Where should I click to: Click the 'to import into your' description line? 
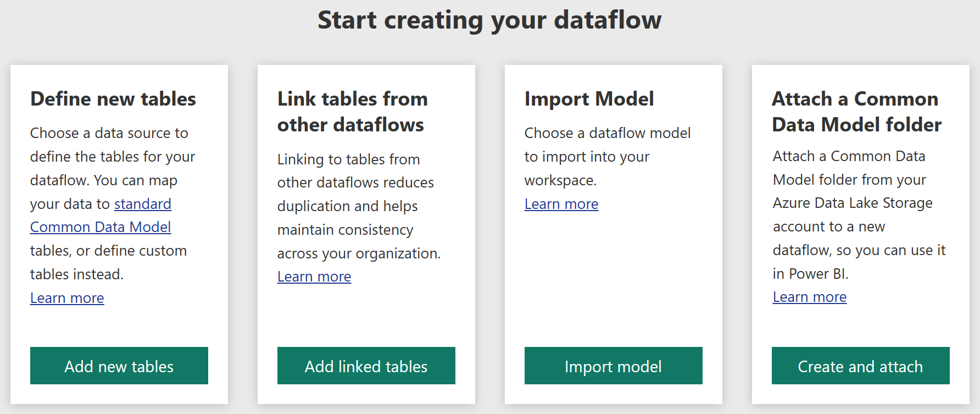point(587,157)
